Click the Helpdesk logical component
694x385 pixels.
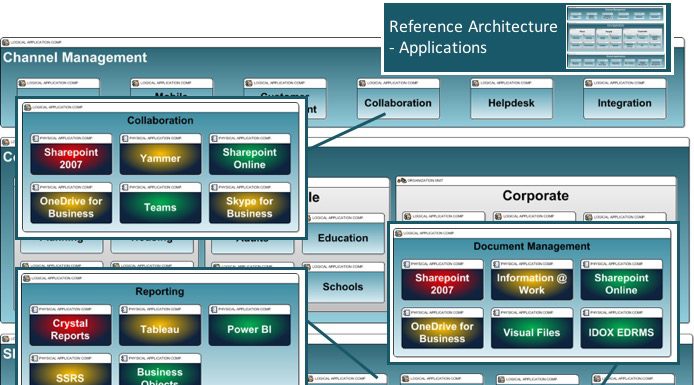(x=511, y=99)
